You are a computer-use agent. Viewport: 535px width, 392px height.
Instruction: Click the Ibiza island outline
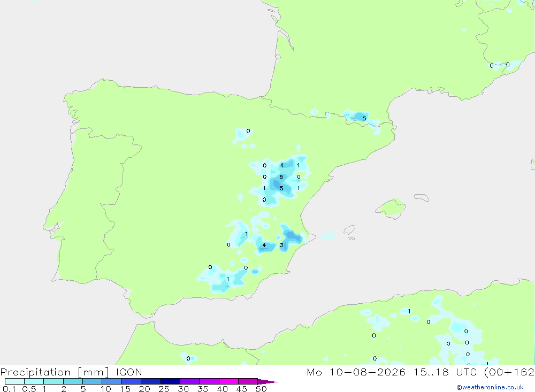click(x=349, y=230)
